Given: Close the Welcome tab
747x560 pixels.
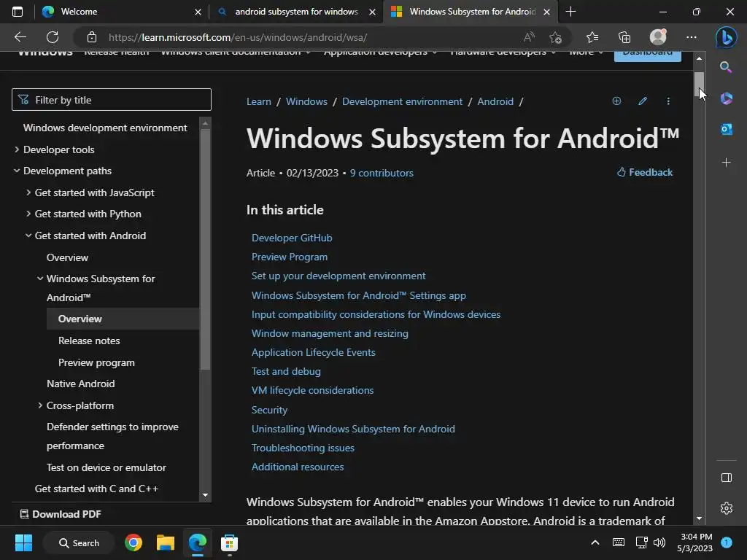Looking at the screenshot, I should click(198, 12).
